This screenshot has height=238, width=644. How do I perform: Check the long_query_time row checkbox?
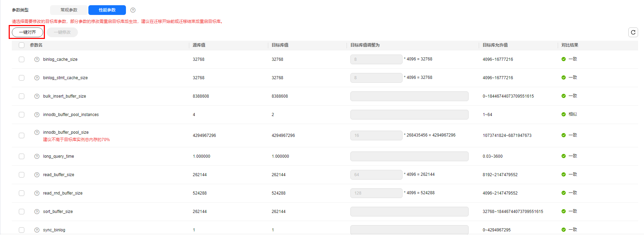pos(22,156)
